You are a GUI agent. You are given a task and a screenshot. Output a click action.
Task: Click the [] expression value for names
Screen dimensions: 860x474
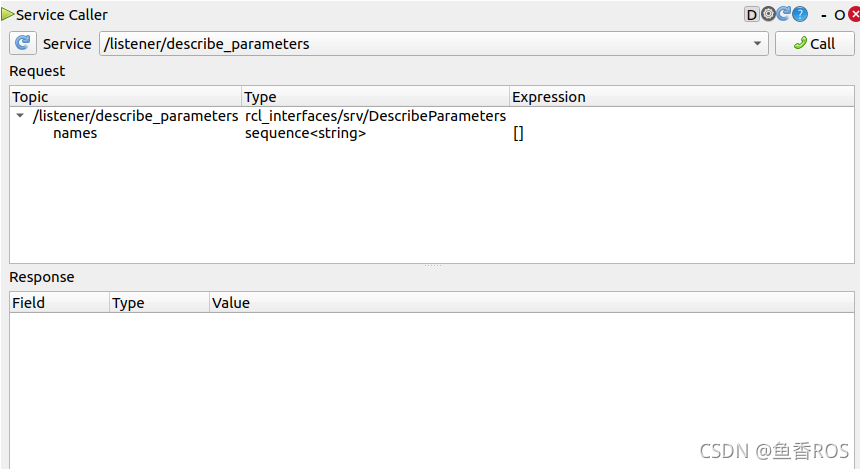[518, 133]
